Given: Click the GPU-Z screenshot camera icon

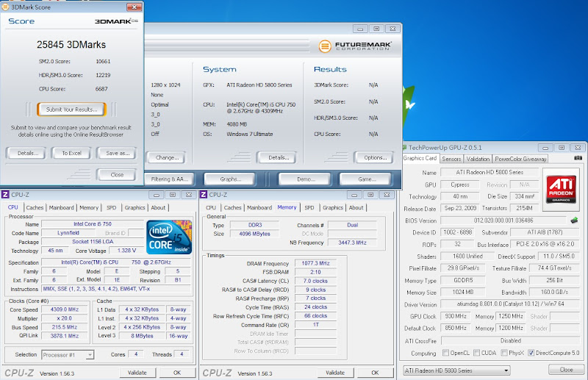Looking at the screenshot, I should pyautogui.click(x=578, y=158).
